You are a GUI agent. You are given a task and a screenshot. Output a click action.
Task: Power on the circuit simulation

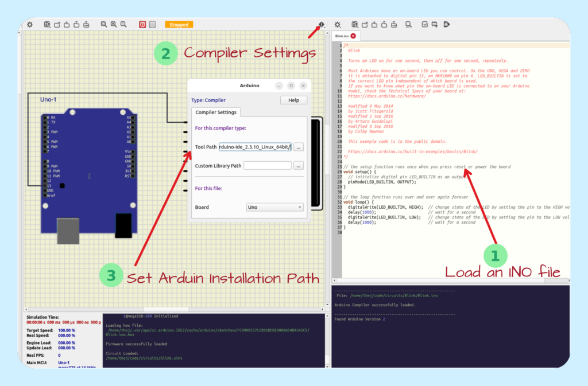[x=142, y=25]
